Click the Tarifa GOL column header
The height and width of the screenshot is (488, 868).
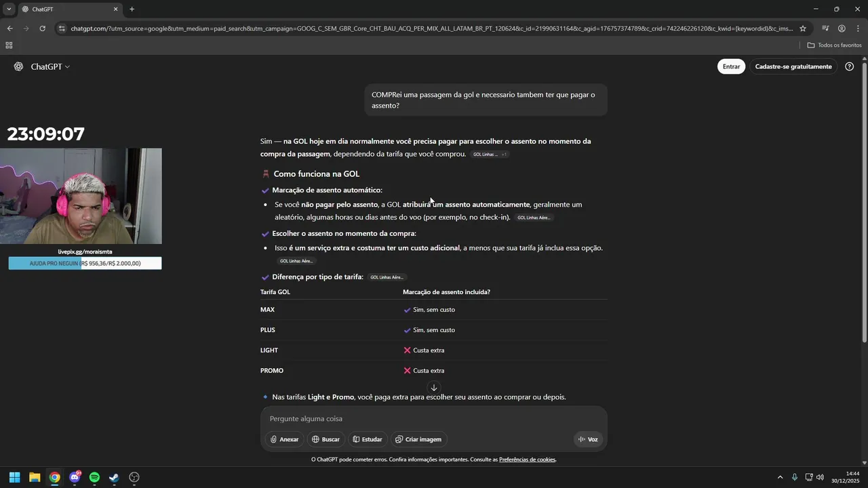275,292
